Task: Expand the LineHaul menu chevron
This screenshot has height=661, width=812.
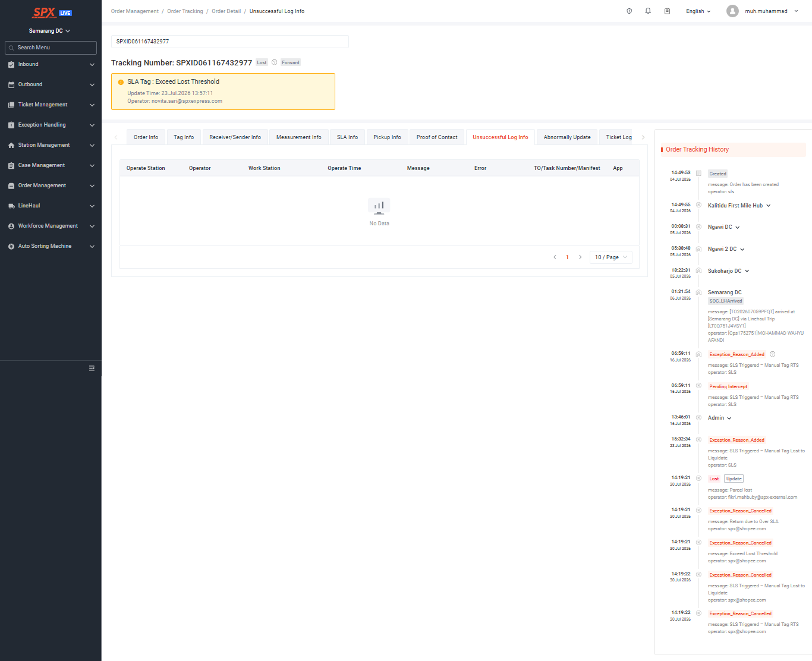Action: pyautogui.click(x=92, y=206)
